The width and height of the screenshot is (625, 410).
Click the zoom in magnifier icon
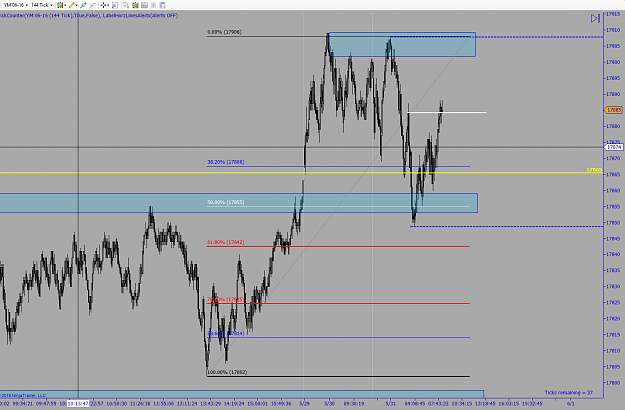[83, 5]
